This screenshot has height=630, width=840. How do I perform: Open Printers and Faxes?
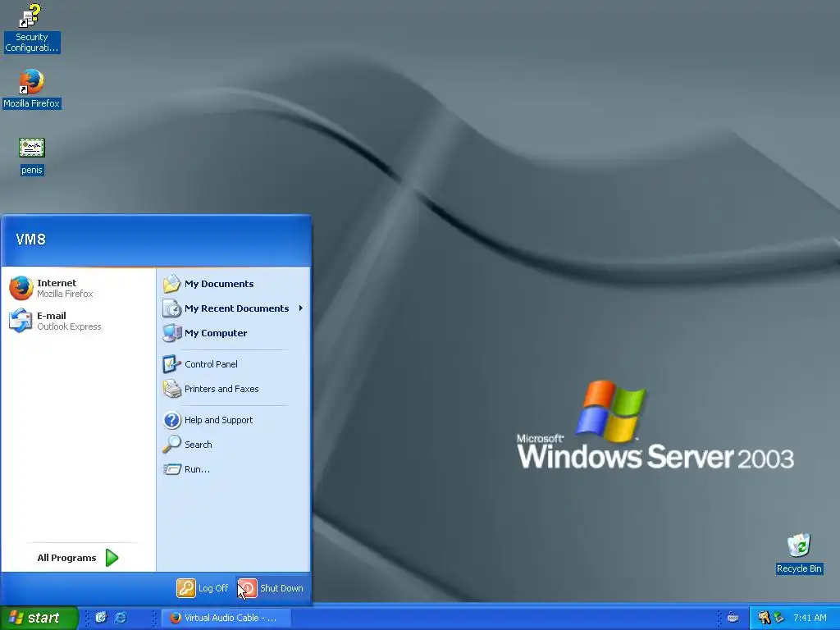234,389
